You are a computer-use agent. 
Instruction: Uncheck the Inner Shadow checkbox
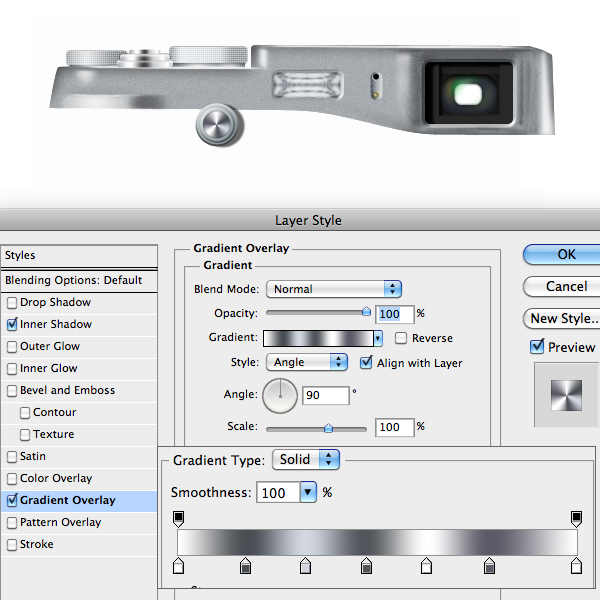(x=12, y=324)
